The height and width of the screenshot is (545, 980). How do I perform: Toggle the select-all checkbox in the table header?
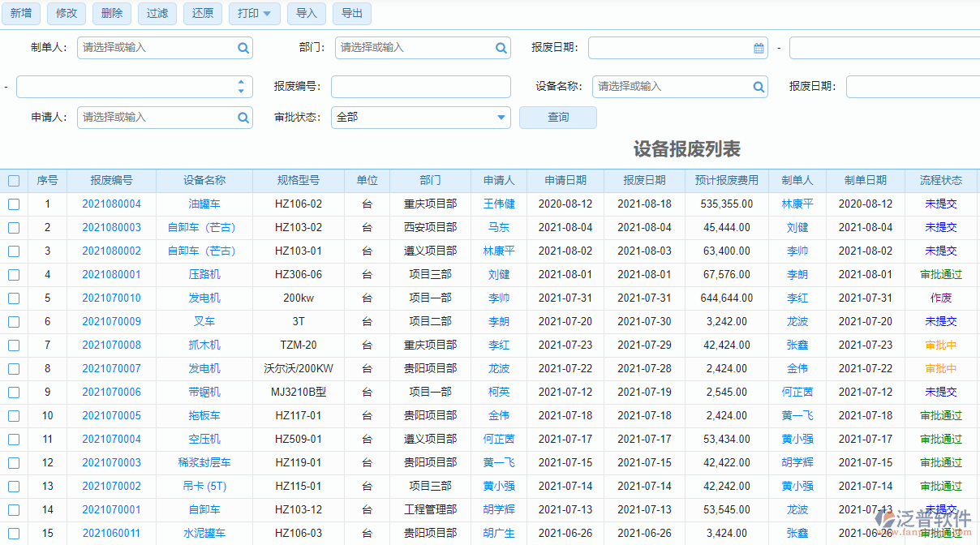coord(14,180)
